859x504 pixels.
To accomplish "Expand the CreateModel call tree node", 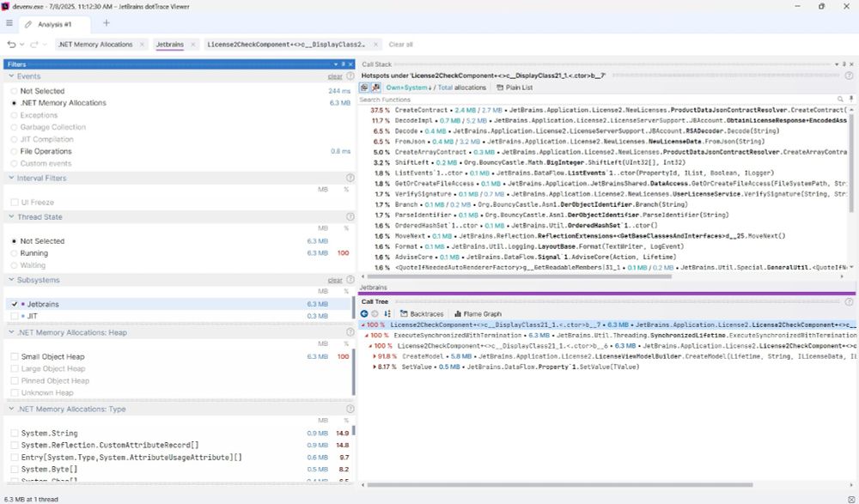I will tap(375, 356).
